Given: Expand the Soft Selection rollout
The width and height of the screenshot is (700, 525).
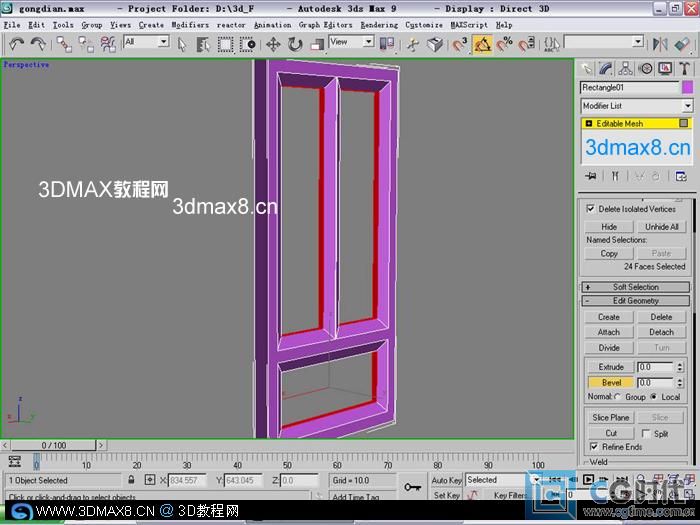Looking at the screenshot, I should click(636, 287).
